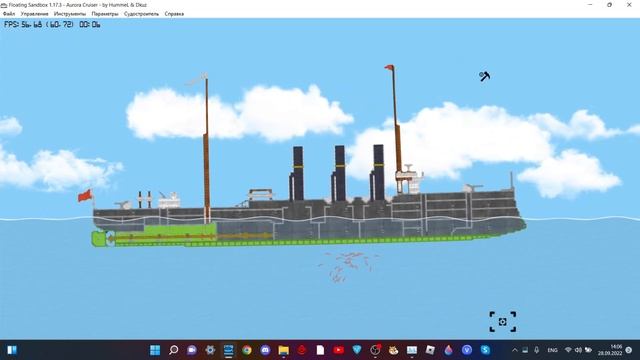Open the dark round app with red badge
The height and width of the screenshot is (360, 640).
click(x=375, y=350)
